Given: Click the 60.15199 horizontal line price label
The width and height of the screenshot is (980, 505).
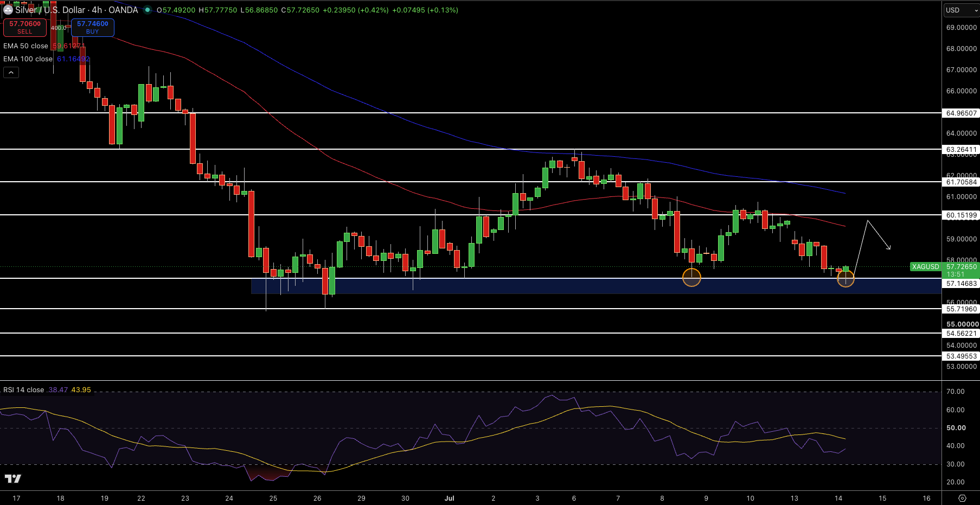Looking at the screenshot, I should pyautogui.click(x=962, y=215).
